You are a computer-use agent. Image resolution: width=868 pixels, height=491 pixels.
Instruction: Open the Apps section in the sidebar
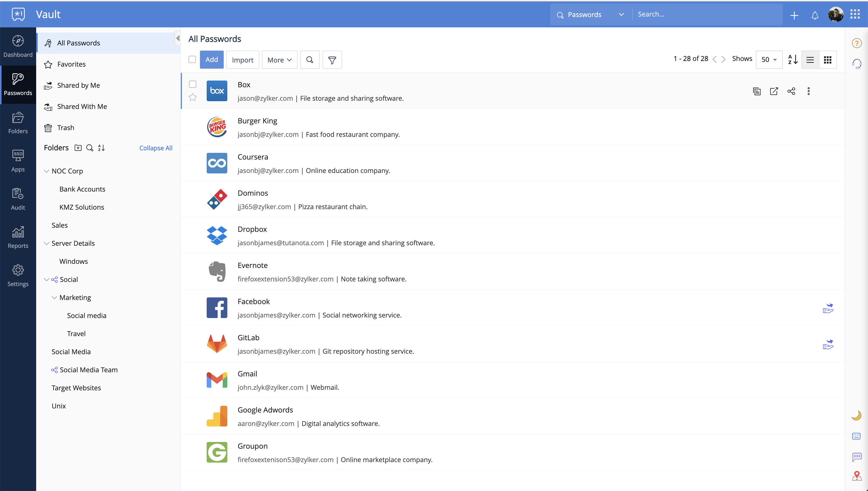click(x=18, y=160)
